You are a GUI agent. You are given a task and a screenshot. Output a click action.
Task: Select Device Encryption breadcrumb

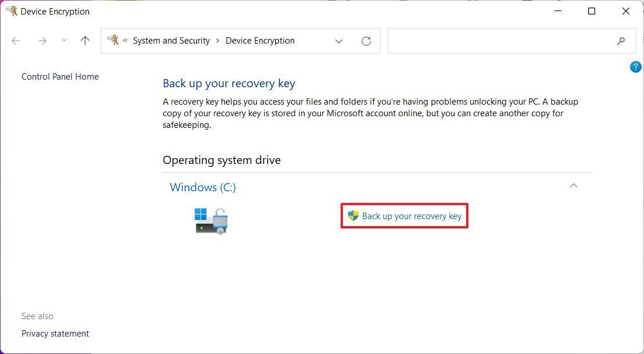(x=260, y=41)
